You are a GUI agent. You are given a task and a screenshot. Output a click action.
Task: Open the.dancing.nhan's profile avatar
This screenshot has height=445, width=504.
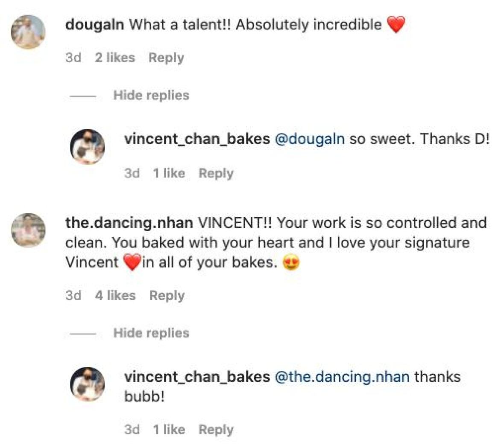click(28, 230)
